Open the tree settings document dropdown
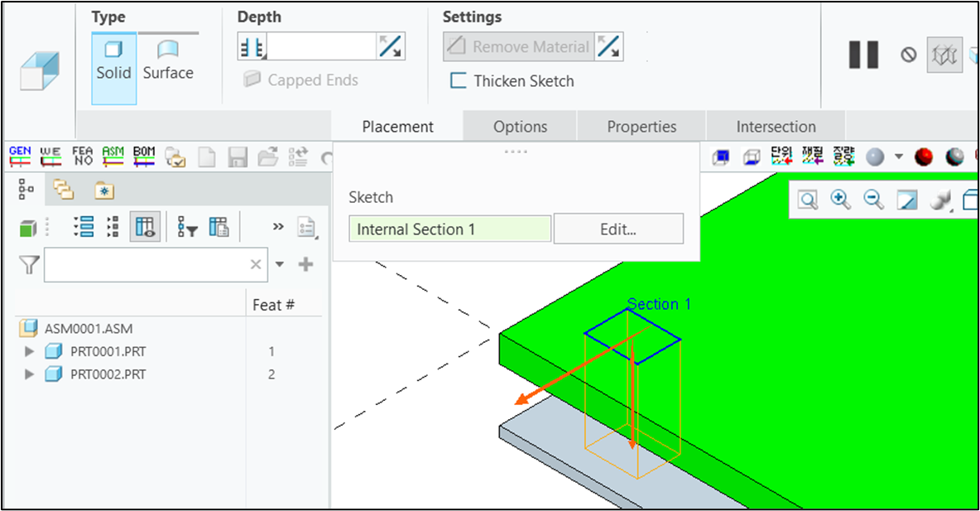980x511 pixels. pyautogui.click(x=307, y=228)
